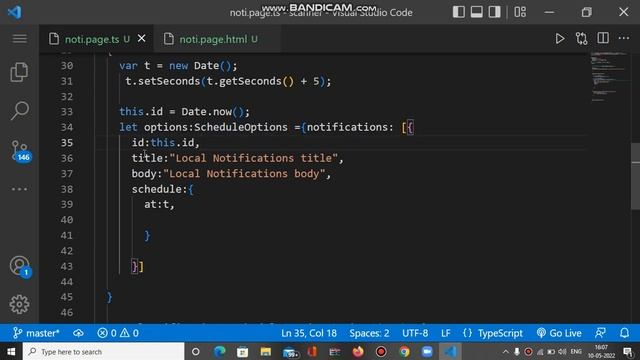
Task: Click the Type here to search box
Action: click(104, 351)
